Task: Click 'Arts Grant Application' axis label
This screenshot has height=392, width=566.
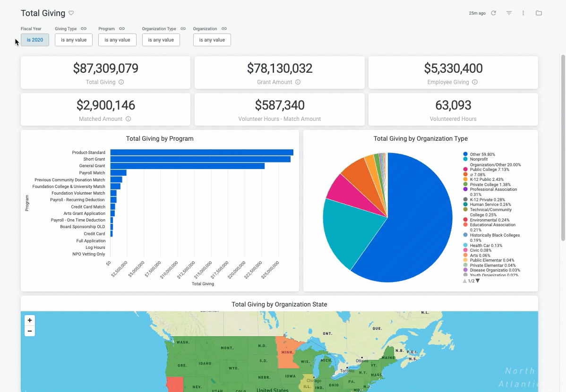Action: 85,213
